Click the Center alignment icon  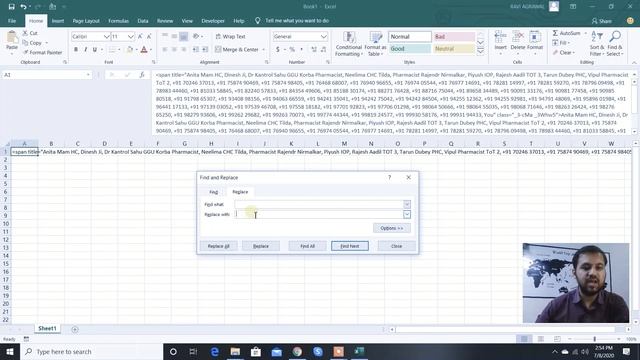(x=174, y=50)
